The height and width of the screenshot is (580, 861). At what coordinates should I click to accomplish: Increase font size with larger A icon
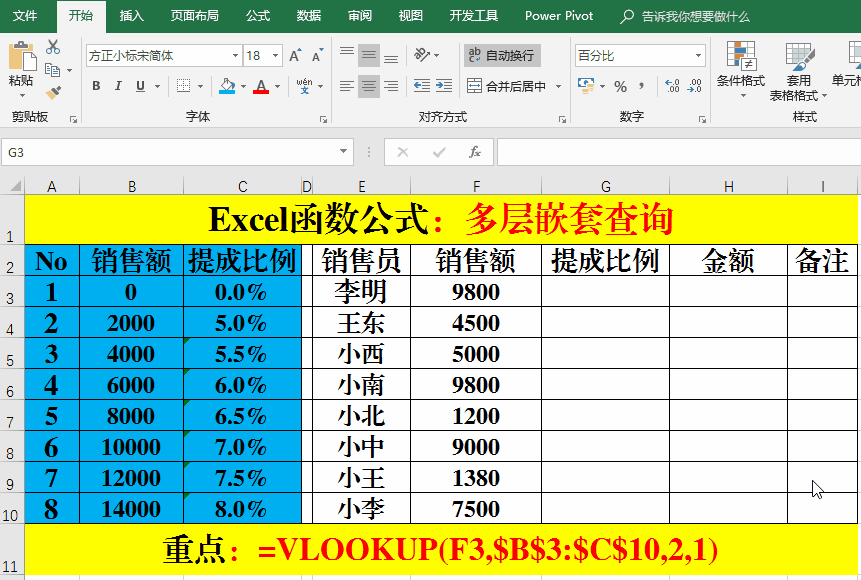(295, 55)
